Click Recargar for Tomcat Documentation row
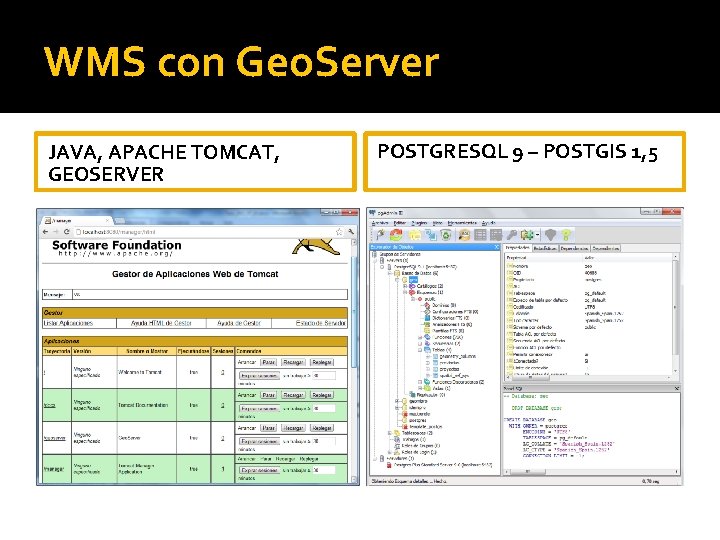Image resolution: width=720 pixels, height=540 pixels. [x=293, y=395]
